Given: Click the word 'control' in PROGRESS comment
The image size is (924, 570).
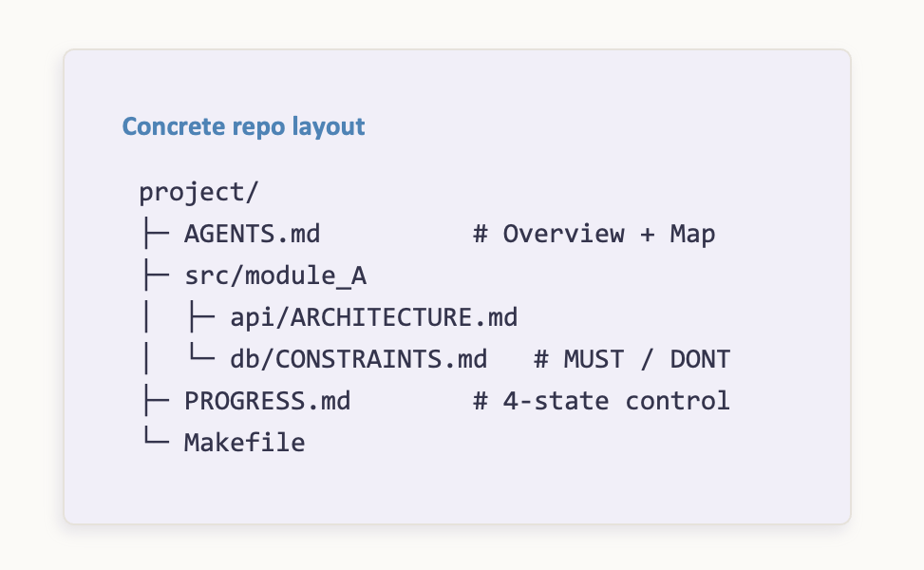Looking at the screenshot, I should tap(678, 402).
